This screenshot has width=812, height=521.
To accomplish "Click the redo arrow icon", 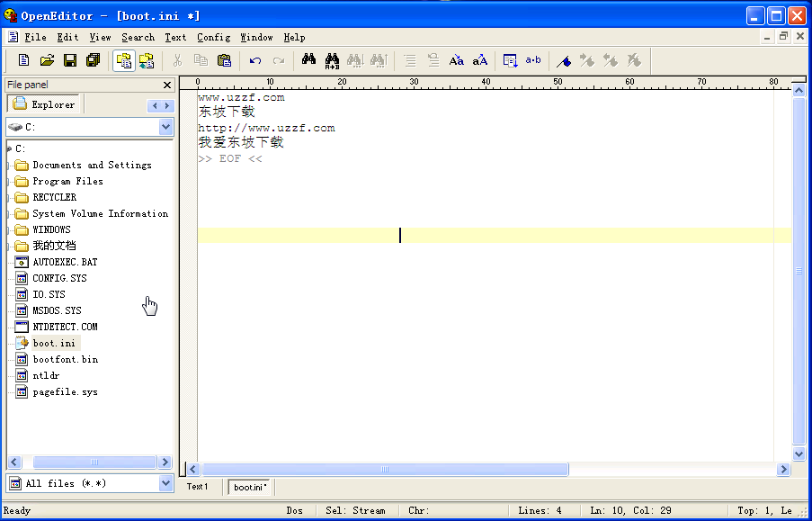I will click(x=279, y=60).
